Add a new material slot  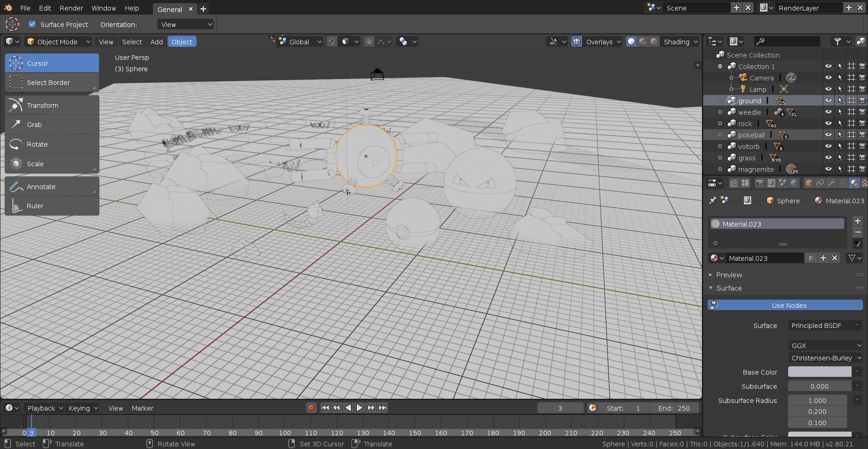point(858,221)
